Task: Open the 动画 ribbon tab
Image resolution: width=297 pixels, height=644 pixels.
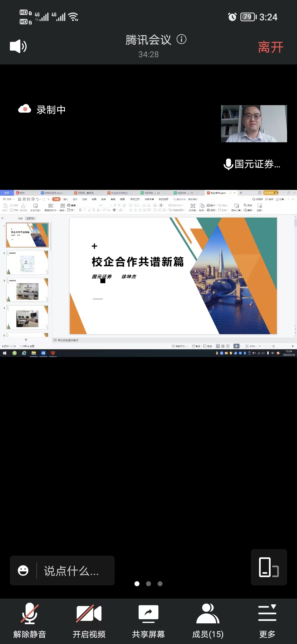Action: click(94, 199)
